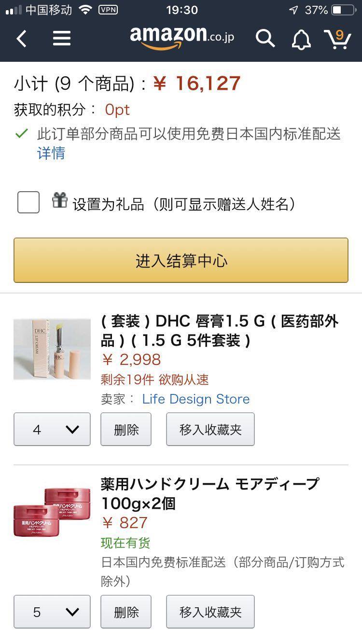Open Life Design Store seller link

click(x=196, y=399)
